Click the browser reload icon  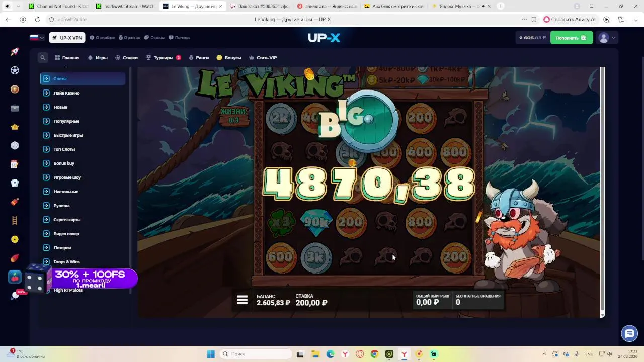(x=37, y=19)
